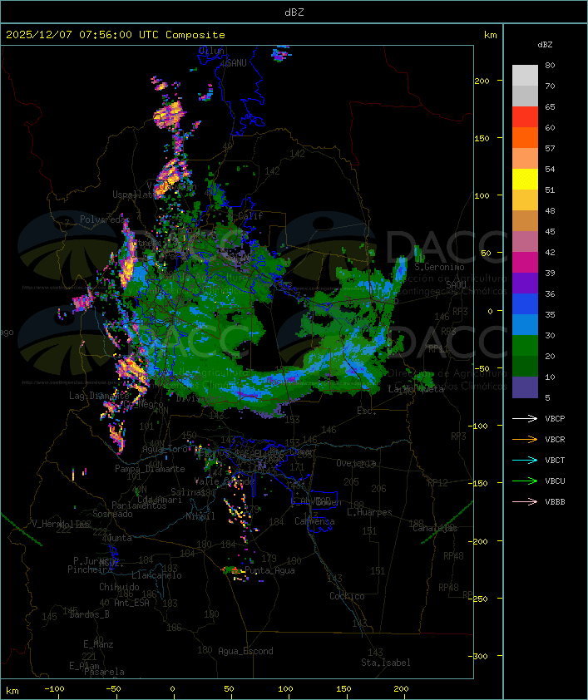588x700 pixels.
Task: Pick the light blue 30-35 dBZ swatch
Action: 525,324
